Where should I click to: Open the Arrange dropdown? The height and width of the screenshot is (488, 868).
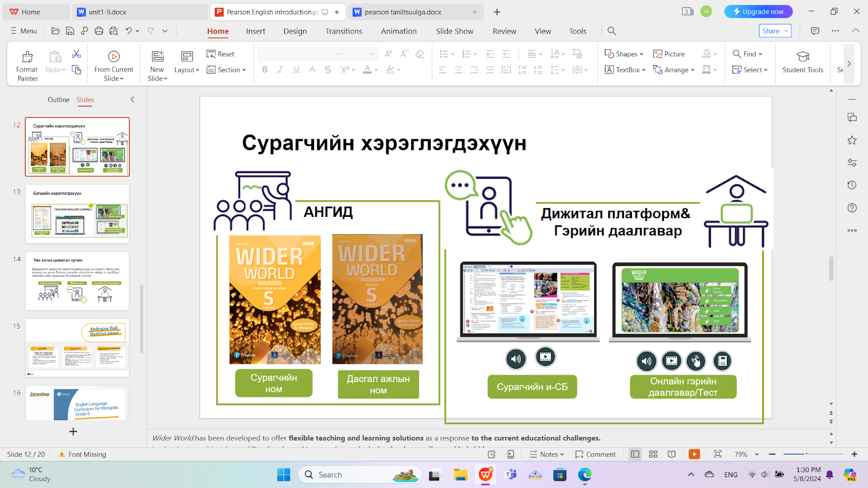point(674,69)
